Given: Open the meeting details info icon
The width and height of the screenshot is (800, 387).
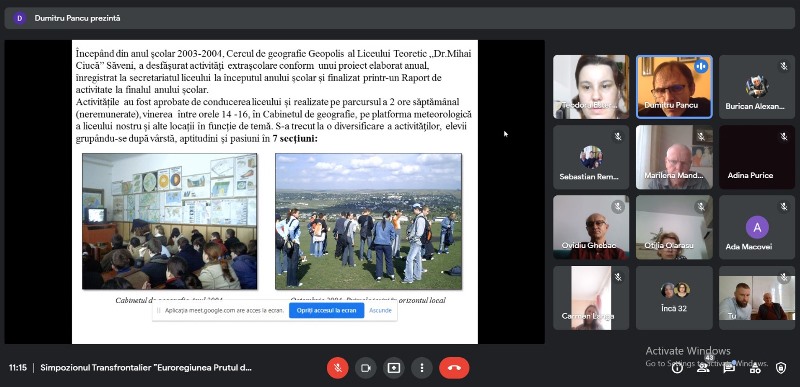Looking at the screenshot, I should coord(677,368).
